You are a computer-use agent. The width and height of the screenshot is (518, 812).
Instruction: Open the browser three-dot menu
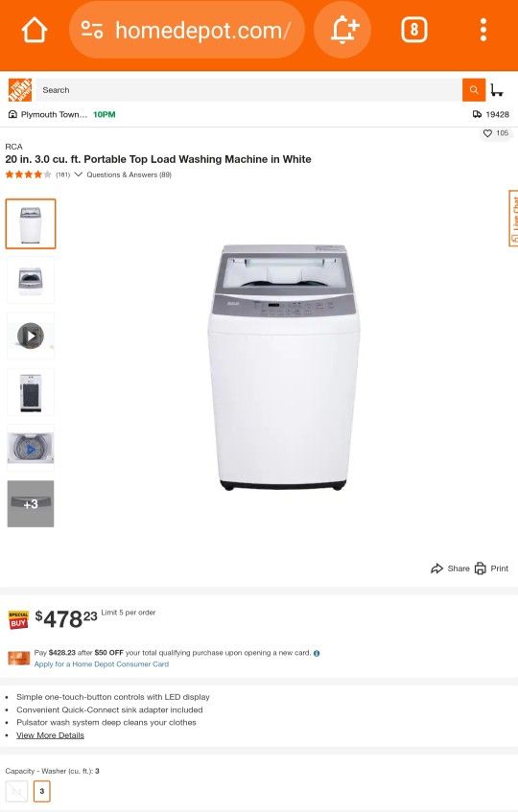coord(483,30)
